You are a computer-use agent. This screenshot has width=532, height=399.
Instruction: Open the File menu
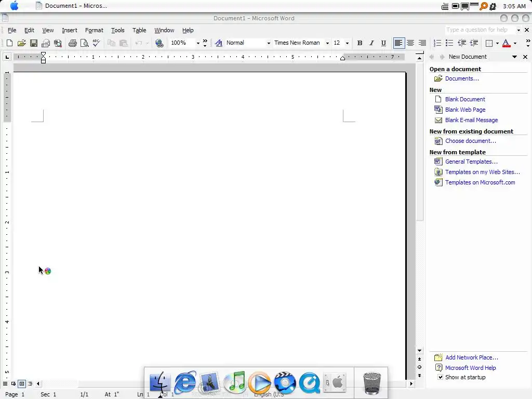pyautogui.click(x=12, y=30)
